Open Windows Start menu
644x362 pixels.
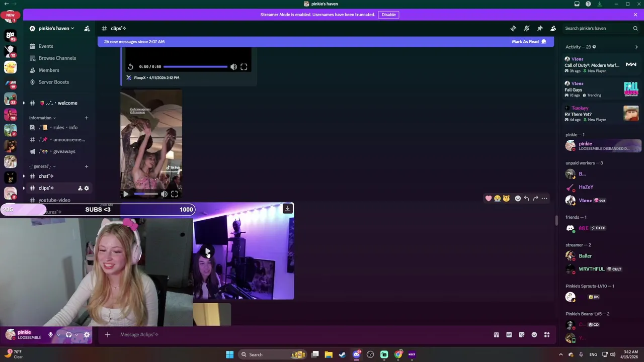[x=229, y=355]
